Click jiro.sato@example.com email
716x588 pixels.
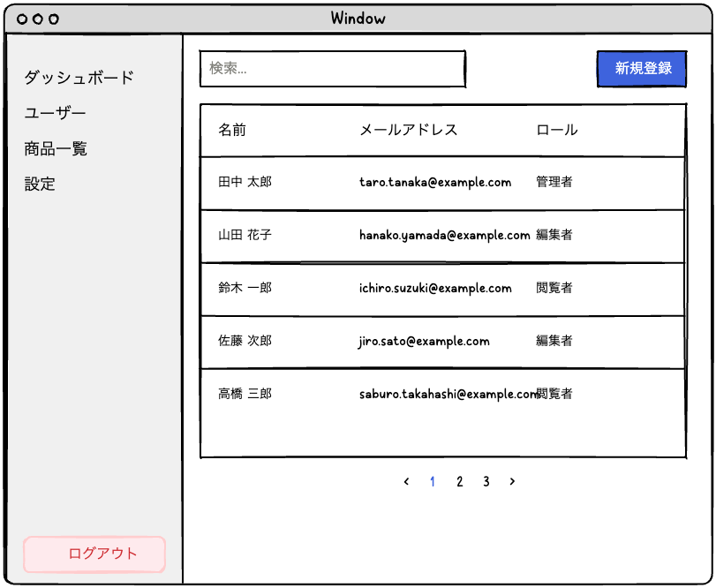pos(424,341)
